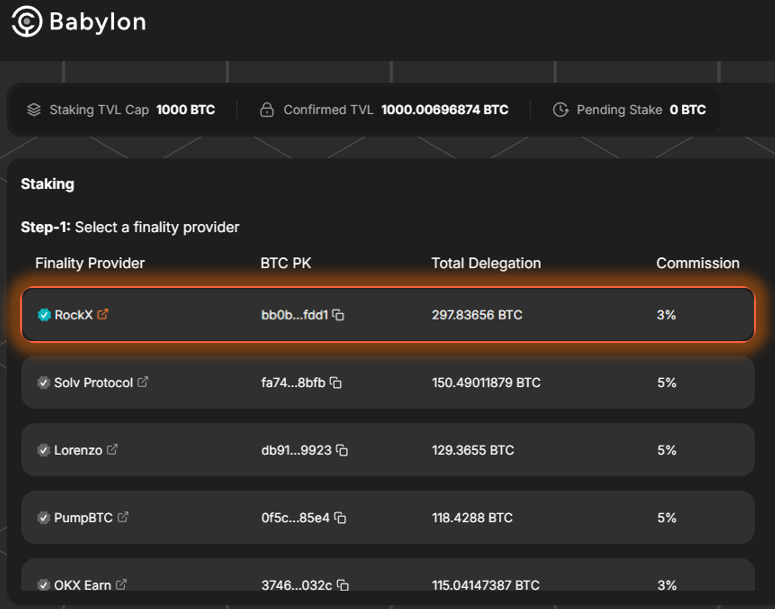Click PumpBTC key text 0f5c...85e4
This screenshot has height=609, width=775.
point(295,518)
